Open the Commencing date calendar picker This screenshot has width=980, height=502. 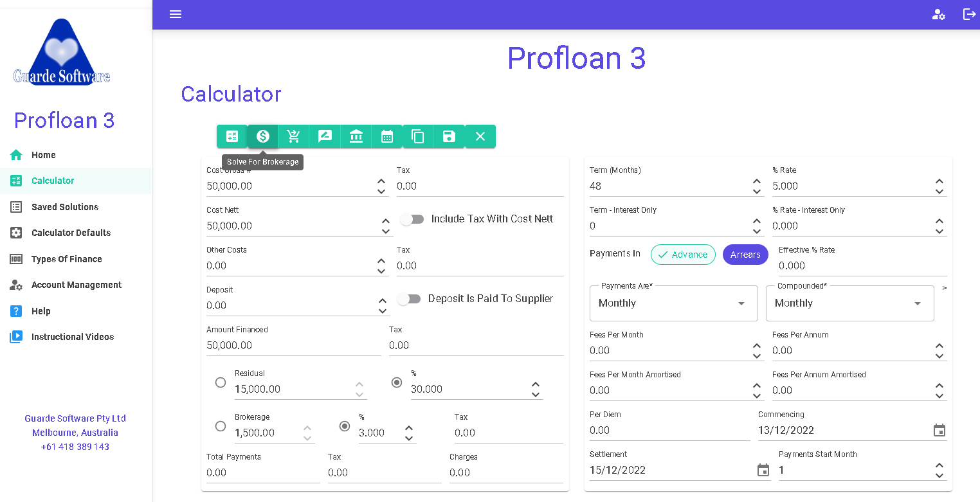pos(939,431)
